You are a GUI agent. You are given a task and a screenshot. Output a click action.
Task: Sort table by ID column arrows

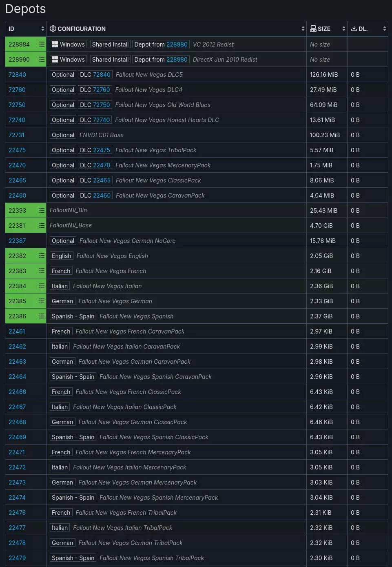[x=42, y=29]
